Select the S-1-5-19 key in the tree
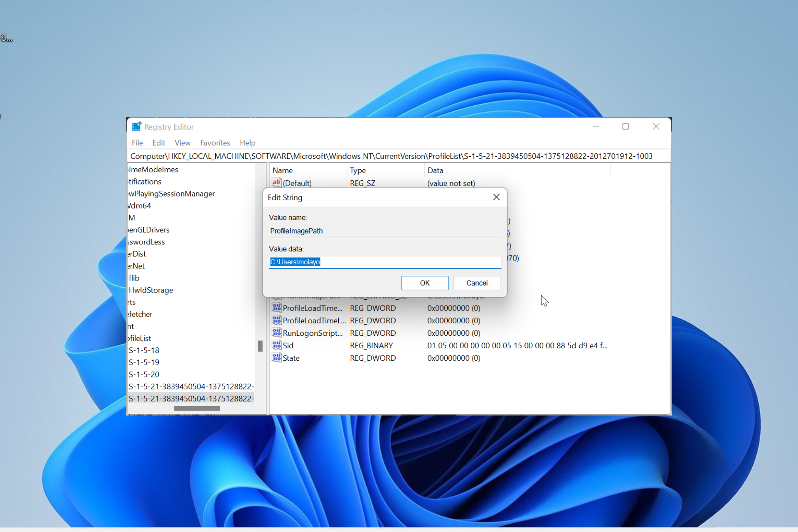The width and height of the screenshot is (798, 532). tap(144, 362)
